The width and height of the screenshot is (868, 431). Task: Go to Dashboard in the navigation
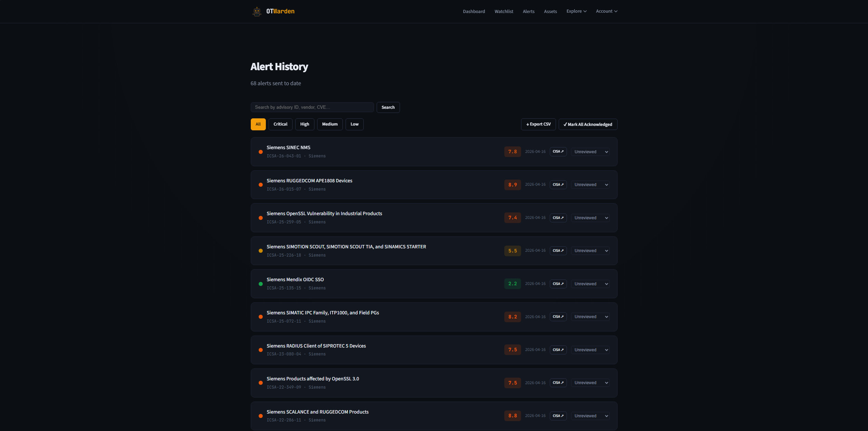474,12
